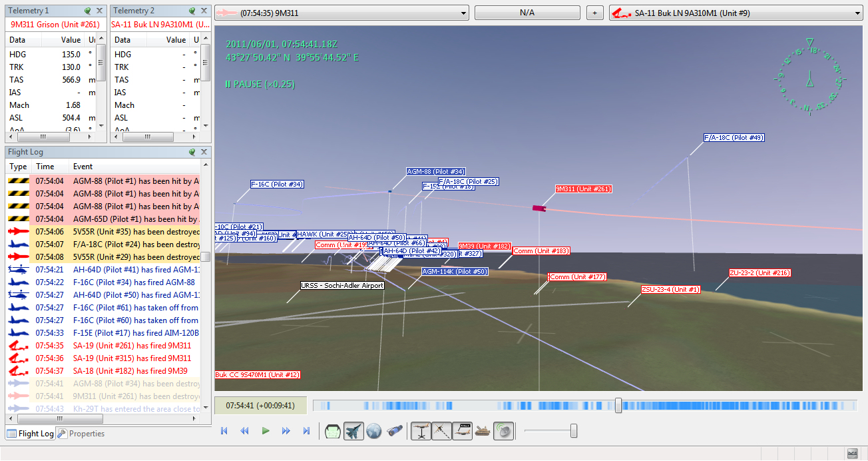This screenshot has height=461, width=868.
Task: Select log entry F-16C Pilot #61 taken off
Action: click(103, 308)
